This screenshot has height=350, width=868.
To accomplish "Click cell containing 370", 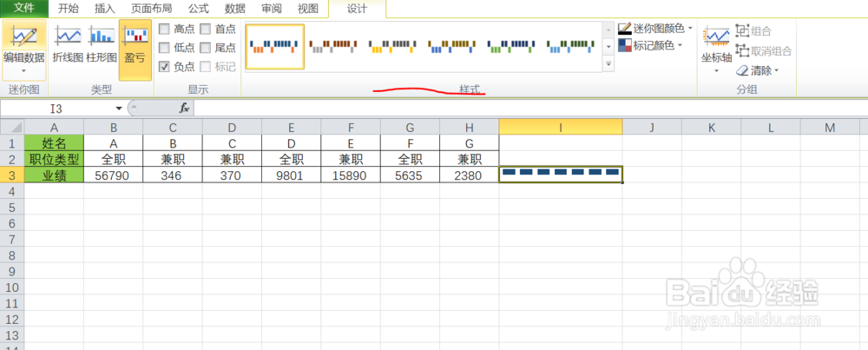I will point(232,175).
